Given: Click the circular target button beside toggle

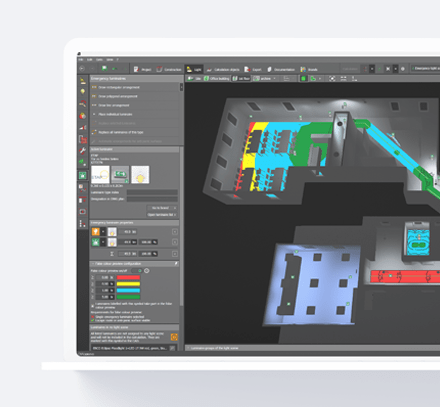Looking at the screenshot, I should tap(147, 271).
